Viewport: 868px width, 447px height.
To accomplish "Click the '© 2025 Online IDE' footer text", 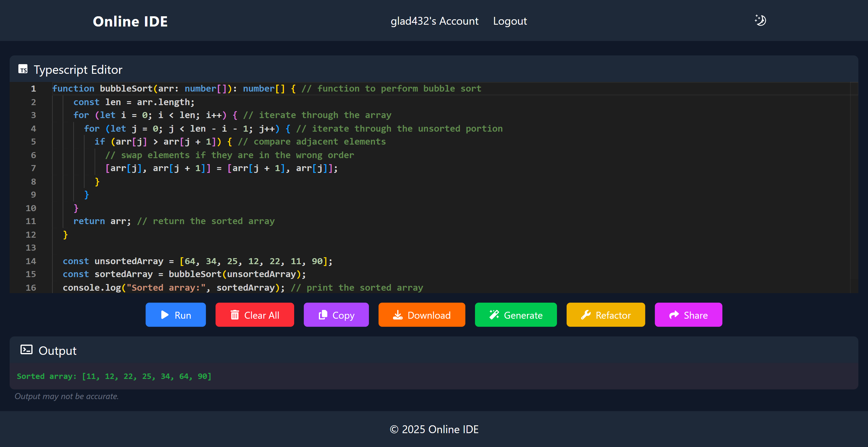I will (x=434, y=429).
